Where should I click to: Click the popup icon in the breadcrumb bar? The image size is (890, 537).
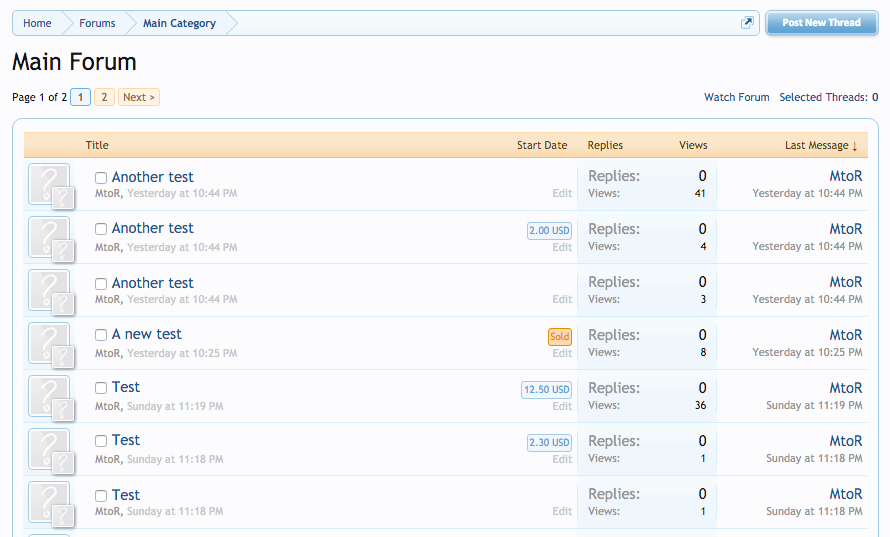pyautogui.click(x=747, y=23)
